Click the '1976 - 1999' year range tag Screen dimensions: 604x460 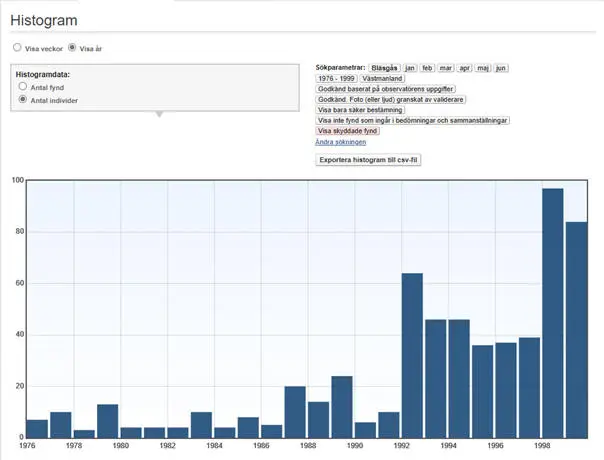click(336, 78)
